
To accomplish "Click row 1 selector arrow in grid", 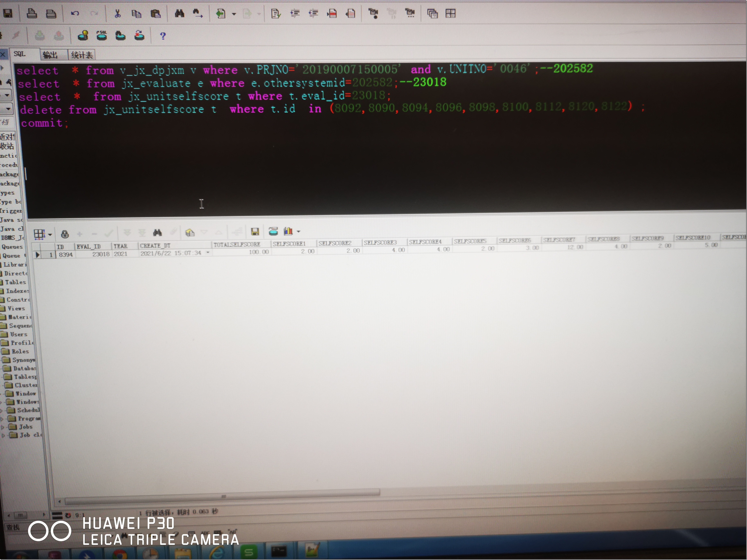I will 37,255.
